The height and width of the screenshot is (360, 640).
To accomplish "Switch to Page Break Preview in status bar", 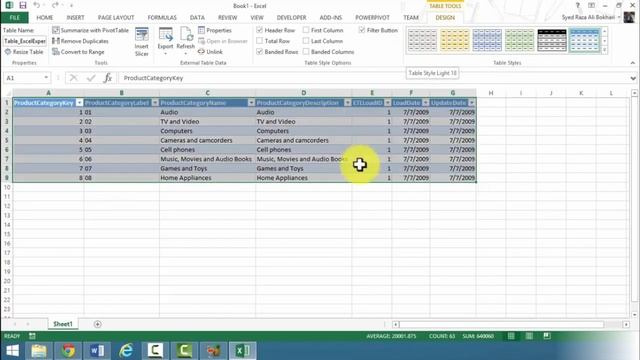I will [x=547, y=336].
